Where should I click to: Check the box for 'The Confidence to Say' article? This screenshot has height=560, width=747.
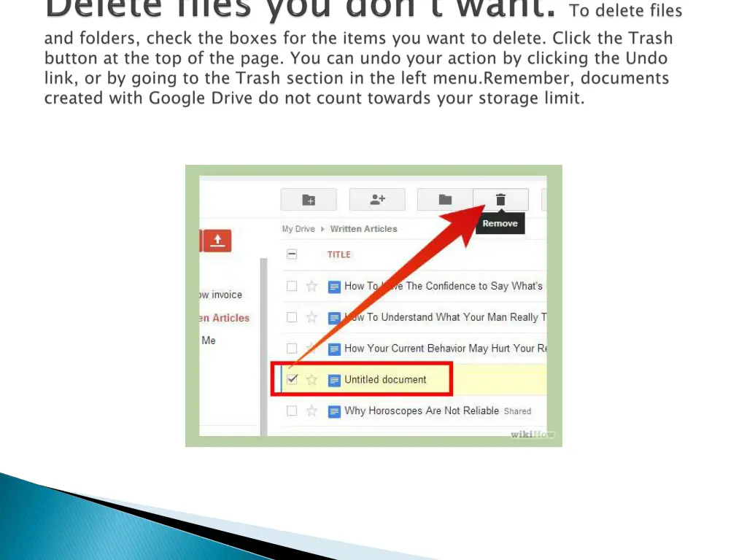[x=292, y=286]
